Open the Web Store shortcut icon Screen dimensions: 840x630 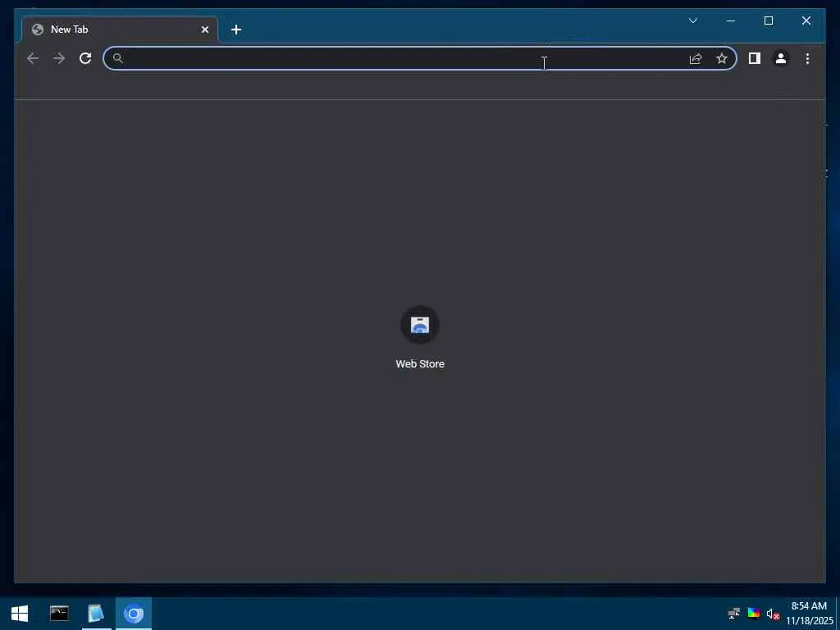[420, 325]
